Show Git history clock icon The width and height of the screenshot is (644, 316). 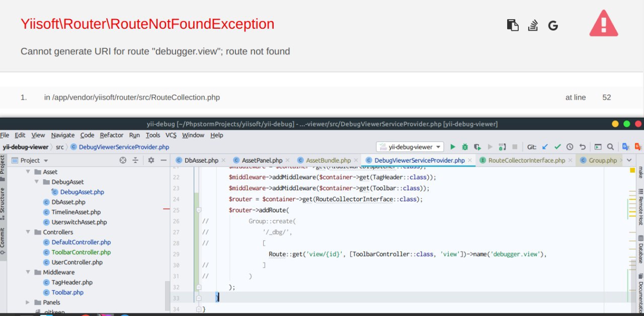[x=570, y=147]
